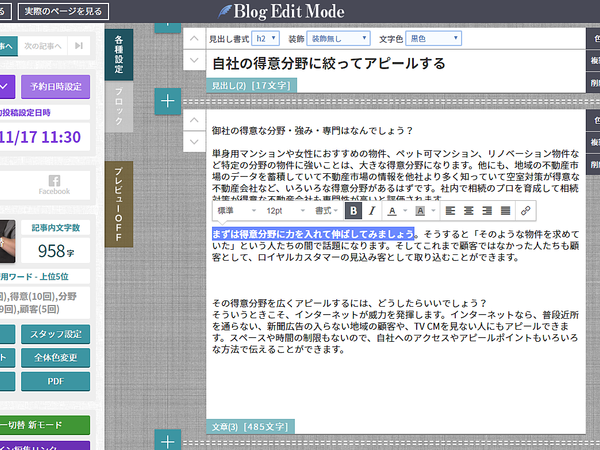Switch to ブロック side tab

119,107
